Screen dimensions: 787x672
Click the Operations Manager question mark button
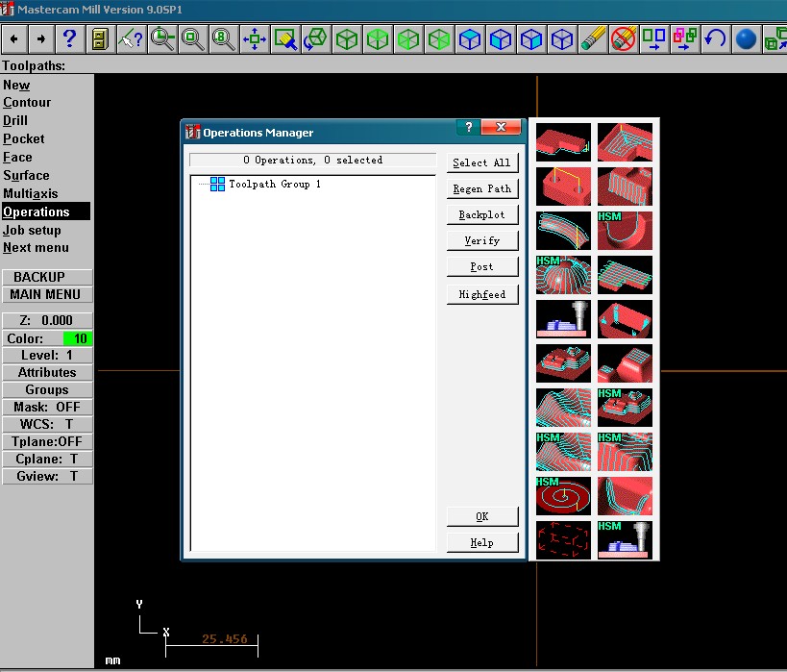(468, 127)
